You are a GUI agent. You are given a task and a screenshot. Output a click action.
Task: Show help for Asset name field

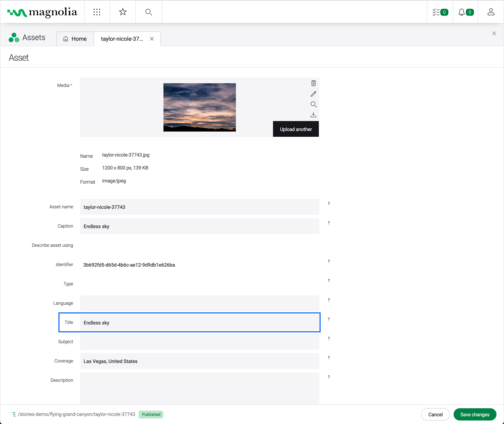click(329, 204)
